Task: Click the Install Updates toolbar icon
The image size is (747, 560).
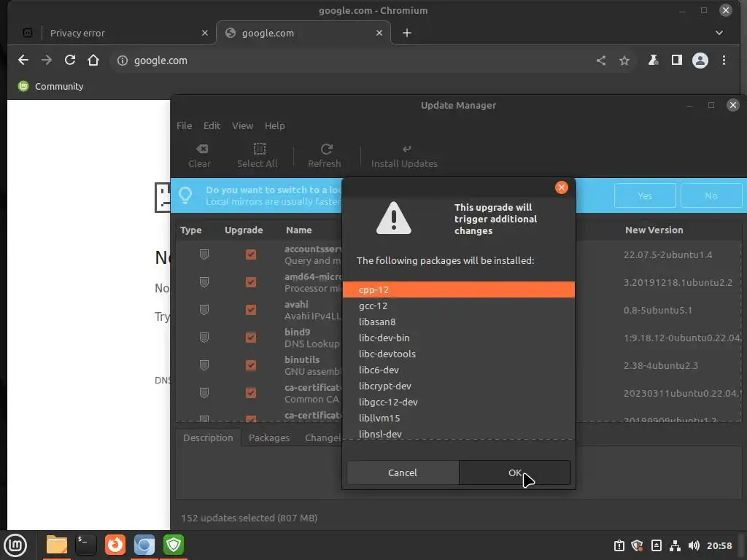Action: tap(404, 156)
